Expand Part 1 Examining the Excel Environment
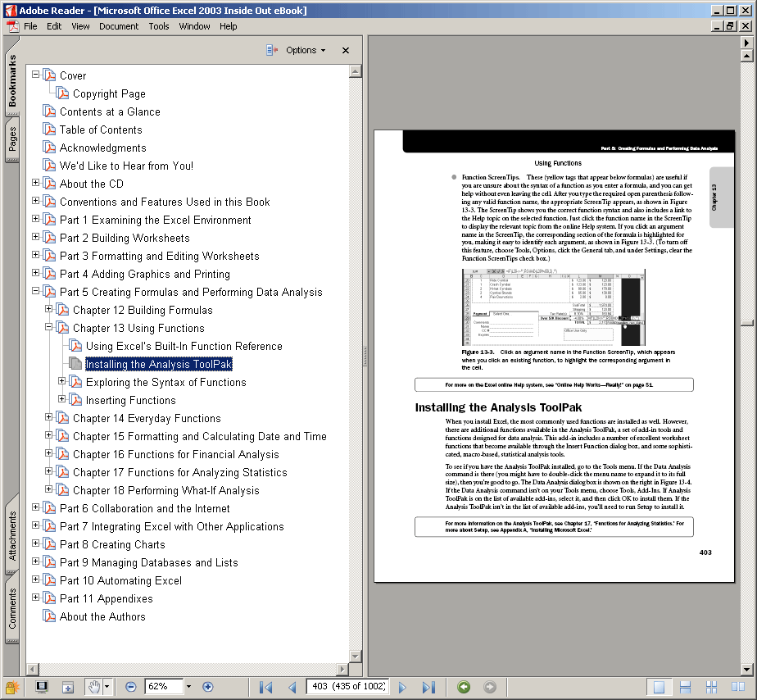The image size is (757, 700). point(36,218)
